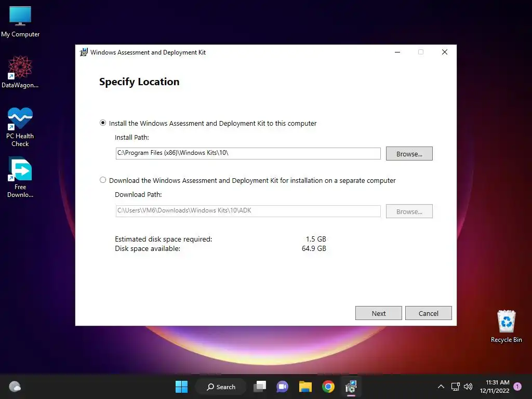532x399 pixels.
Task: Select Download the Kit for separate computer
Action: tap(248, 180)
